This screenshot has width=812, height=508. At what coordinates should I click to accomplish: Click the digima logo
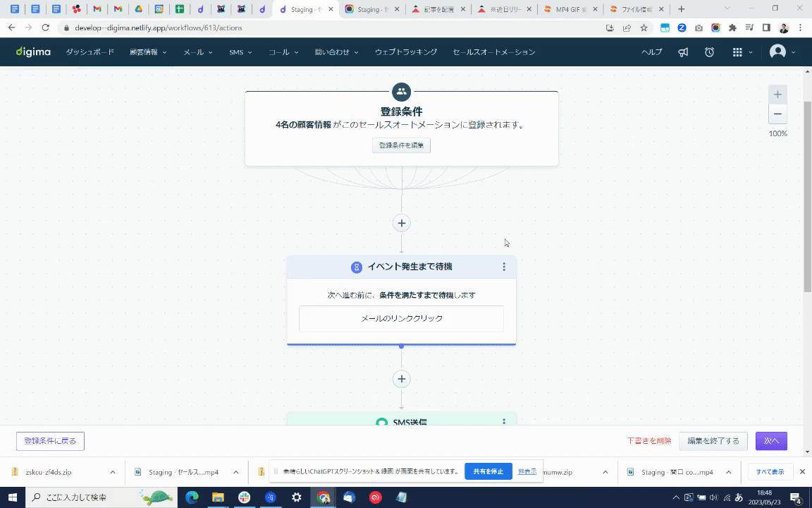[33, 52]
